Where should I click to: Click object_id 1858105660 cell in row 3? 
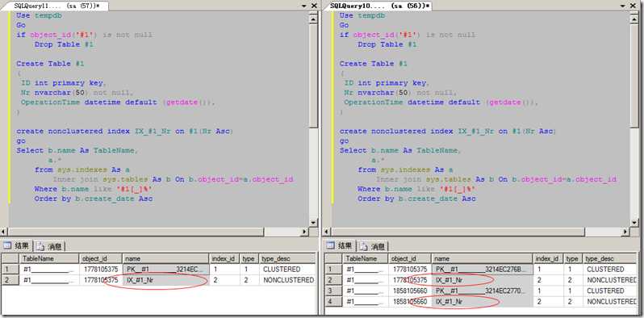point(409,291)
